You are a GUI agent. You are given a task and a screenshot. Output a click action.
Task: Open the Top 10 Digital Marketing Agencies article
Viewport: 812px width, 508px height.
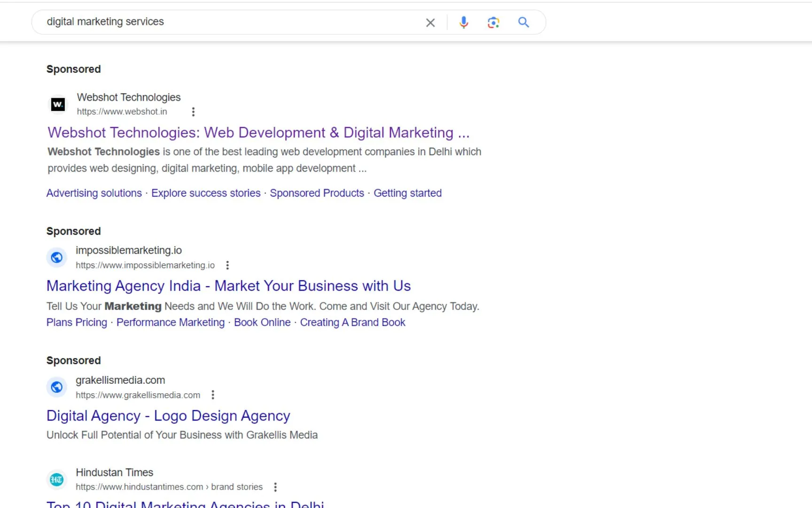(186, 503)
